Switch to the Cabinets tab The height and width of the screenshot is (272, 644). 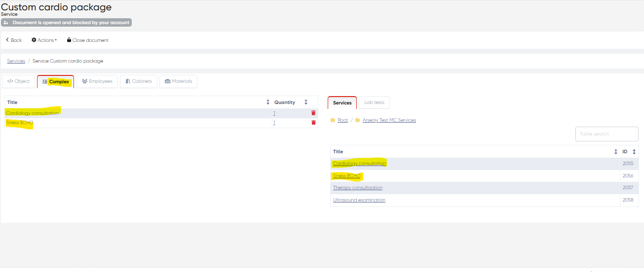(139, 81)
